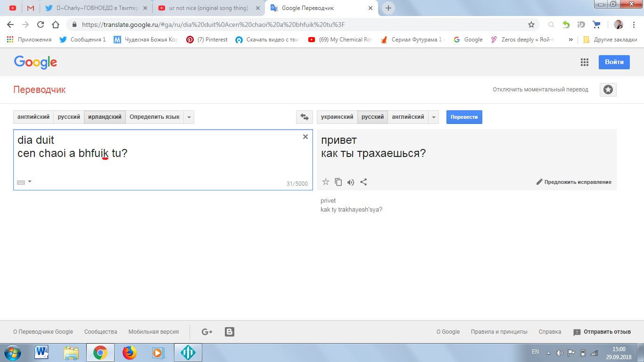
Task: Select английский as target language
Action: (408, 117)
